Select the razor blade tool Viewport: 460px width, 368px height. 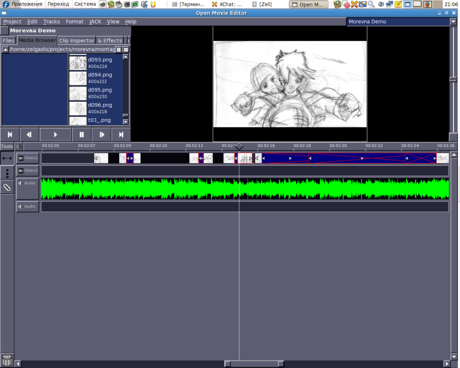pos(7,187)
